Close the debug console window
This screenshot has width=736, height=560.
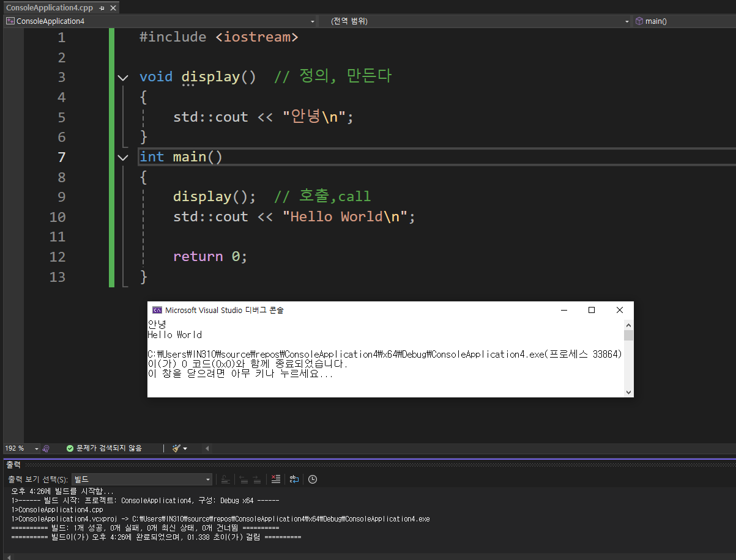click(x=620, y=310)
